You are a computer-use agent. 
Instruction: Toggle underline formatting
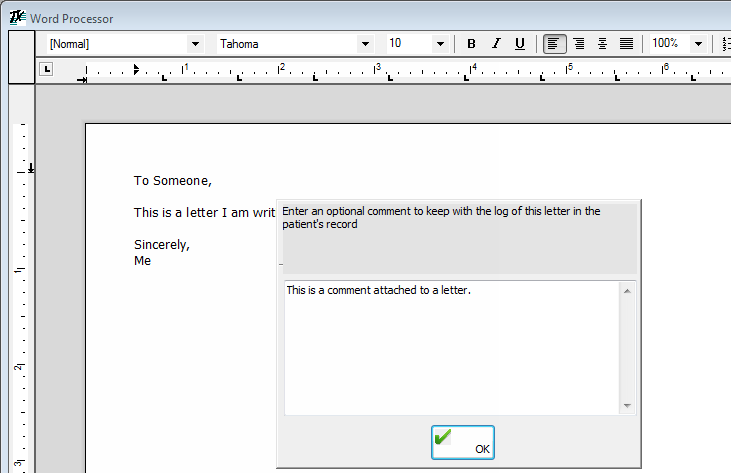(520, 44)
